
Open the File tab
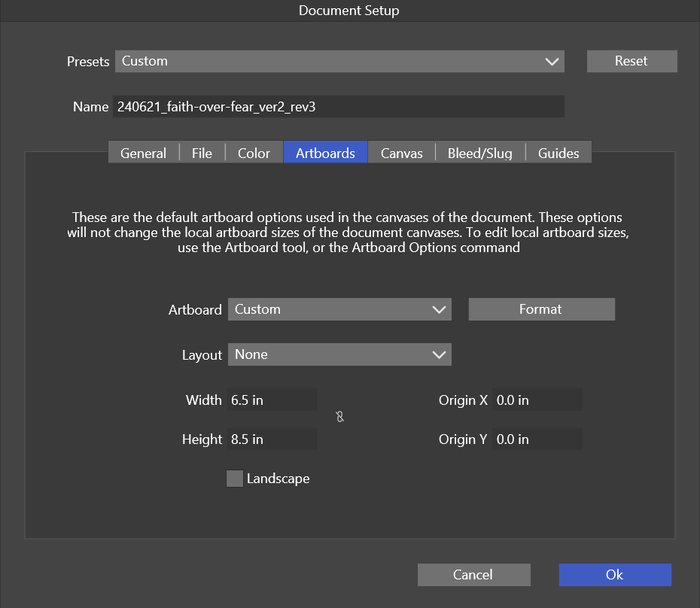click(x=202, y=153)
